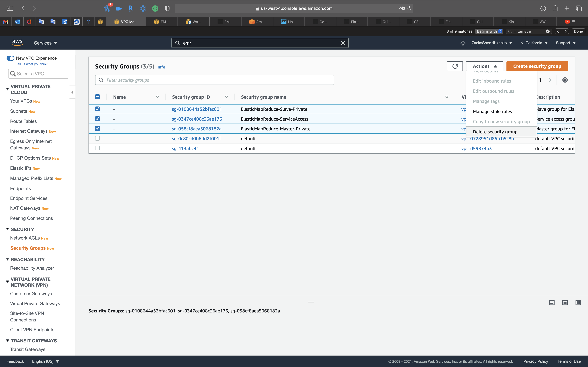Turn off the New VPC Experience toggle

tap(10, 58)
